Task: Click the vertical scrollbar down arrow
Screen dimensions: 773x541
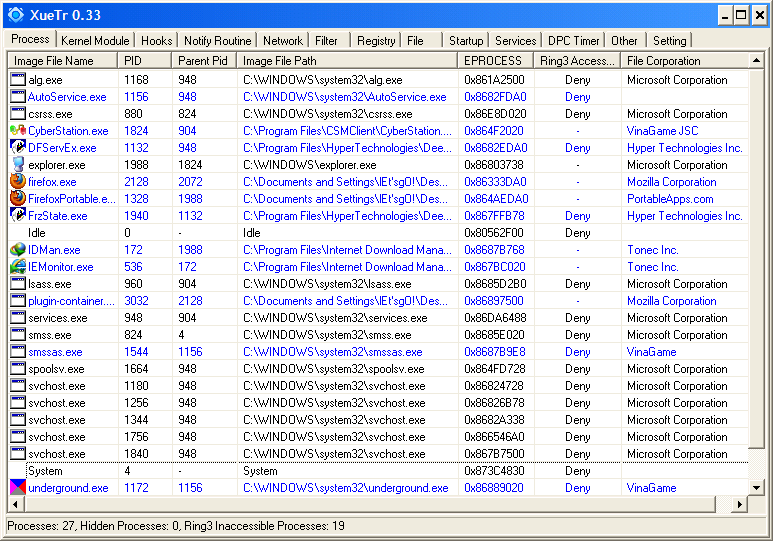Action: [x=757, y=487]
